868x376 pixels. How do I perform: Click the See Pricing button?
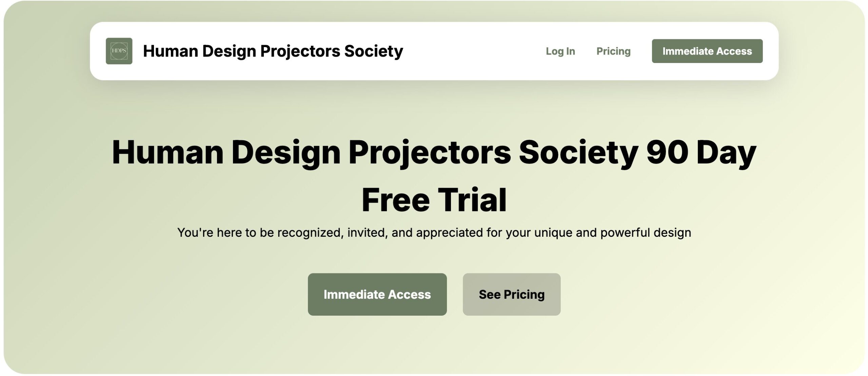(x=511, y=294)
